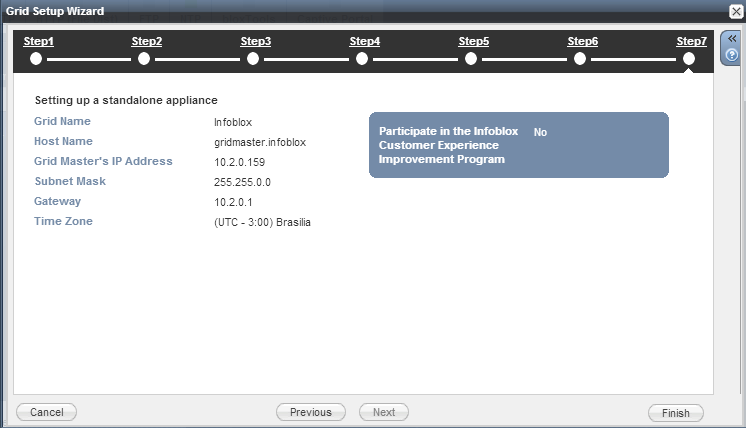Screen dimensions: 746x428
Task: Click the Customer Experience Improvement Program panel
Action: pyautogui.click(x=518, y=145)
